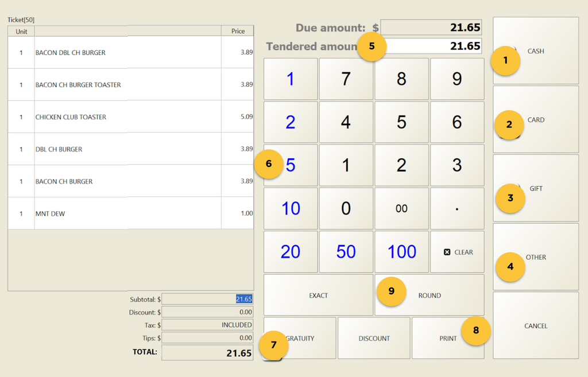Screen dimensions: 588x377
Task: Cancel the current transaction
Action: [x=535, y=325]
